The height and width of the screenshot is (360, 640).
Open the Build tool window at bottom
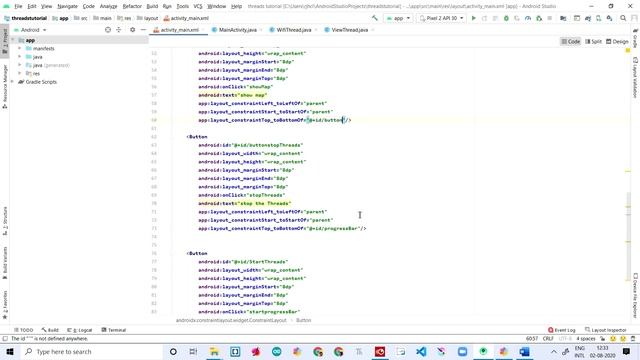coord(50,330)
